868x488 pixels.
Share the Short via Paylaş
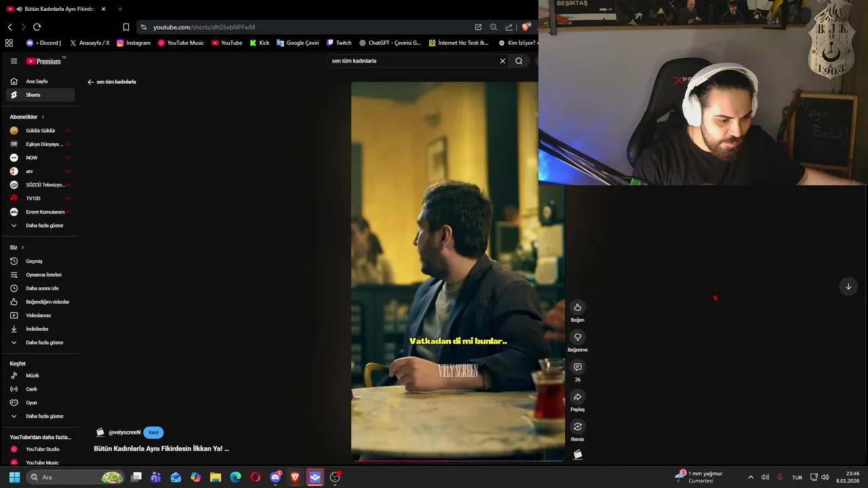577,397
